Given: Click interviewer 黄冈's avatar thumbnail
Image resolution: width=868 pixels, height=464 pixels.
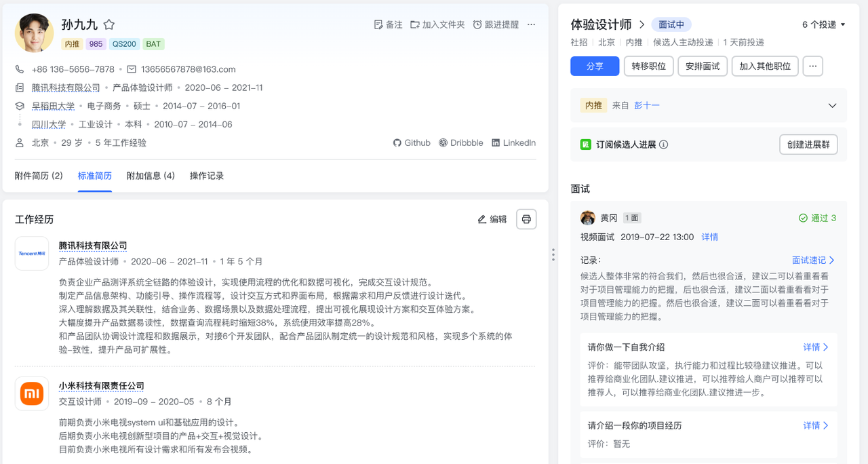Looking at the screenshot, I should [x=587, y=218].
